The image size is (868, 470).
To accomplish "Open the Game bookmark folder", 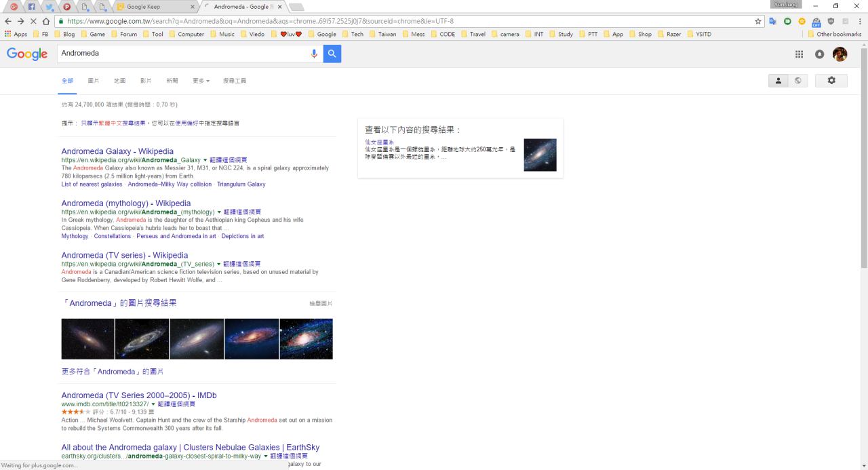I will [93, 34].
